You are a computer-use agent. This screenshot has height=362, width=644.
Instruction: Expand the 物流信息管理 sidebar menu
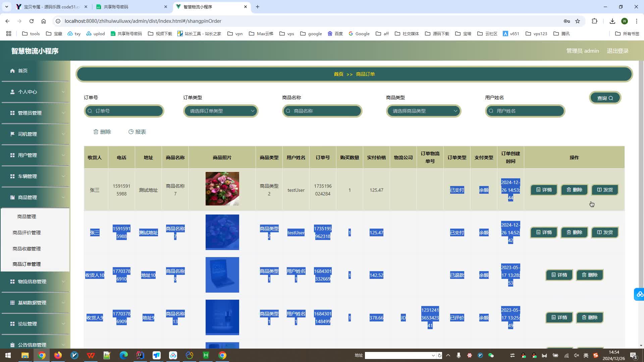point(35,282)
